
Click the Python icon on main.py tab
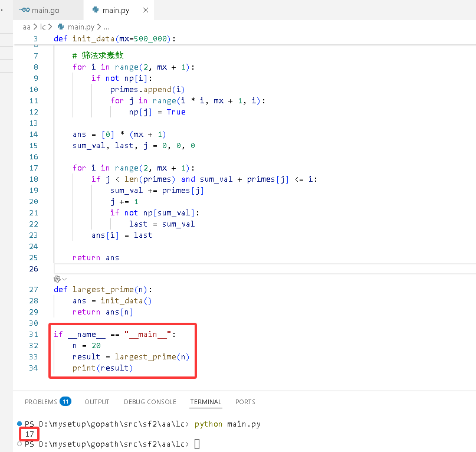(96, 10)
